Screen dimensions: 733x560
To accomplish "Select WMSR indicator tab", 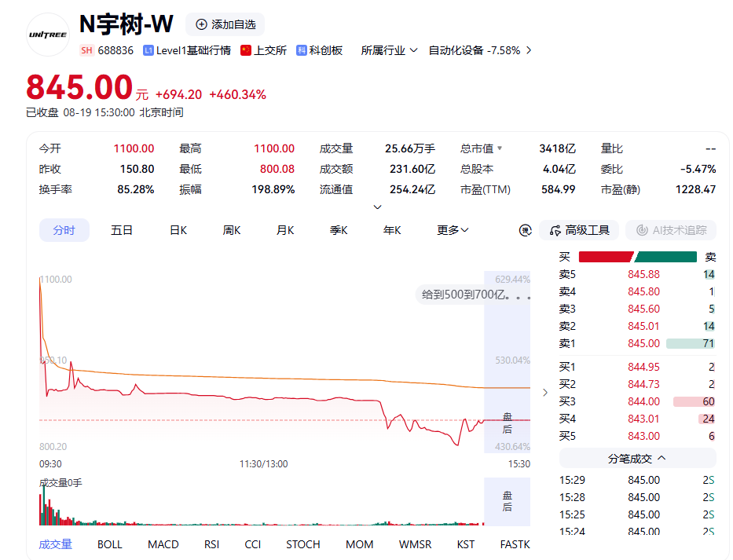I will [415, 544].
